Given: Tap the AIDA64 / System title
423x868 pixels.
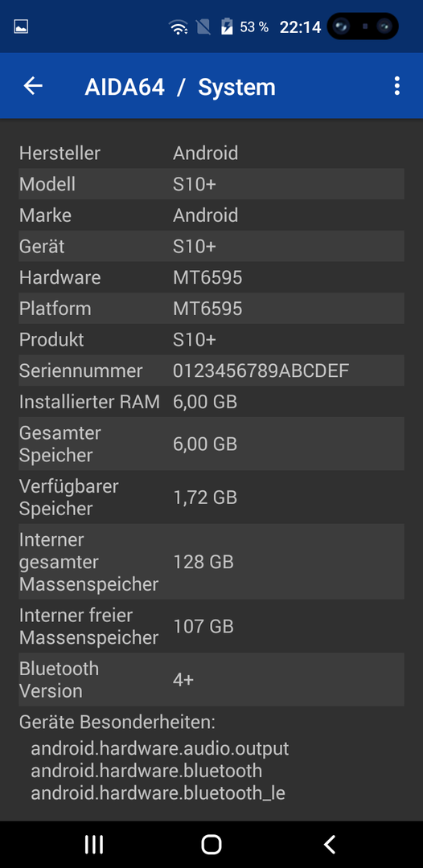Looking at the screenshot, I should click(x=180, y=87).
